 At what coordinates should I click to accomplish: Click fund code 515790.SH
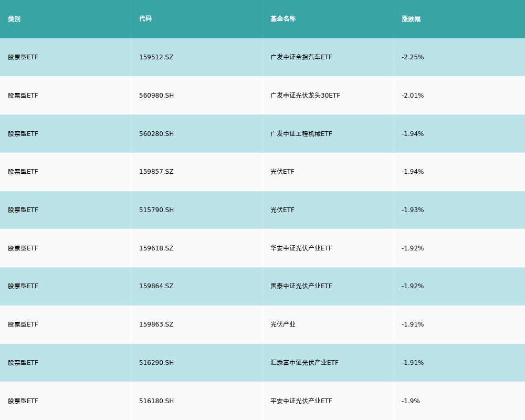coord(156,210)
